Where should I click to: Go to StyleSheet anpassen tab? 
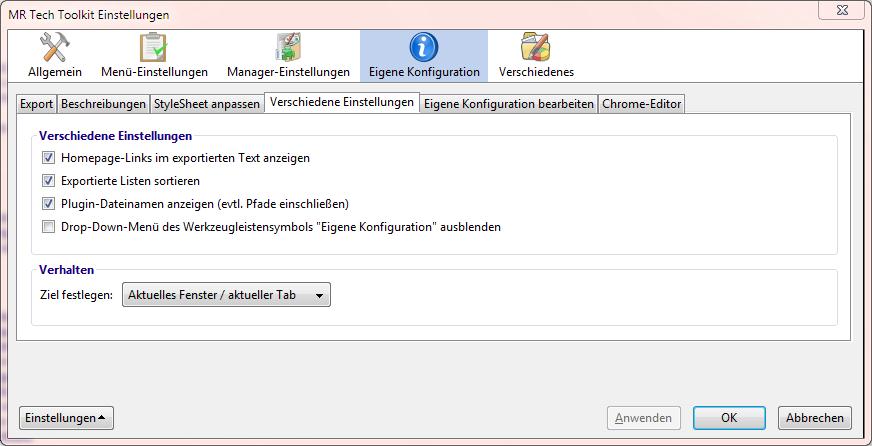point(207,104)
